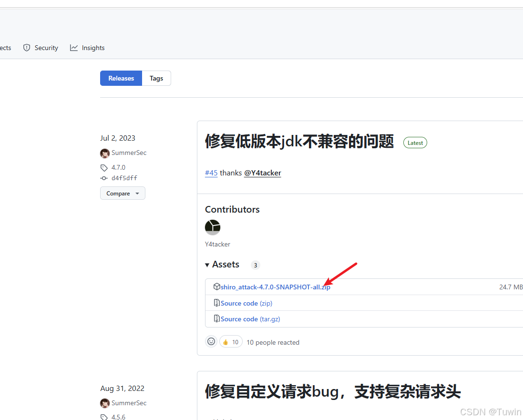Click the tag icon next to 4.7.0

104,167
